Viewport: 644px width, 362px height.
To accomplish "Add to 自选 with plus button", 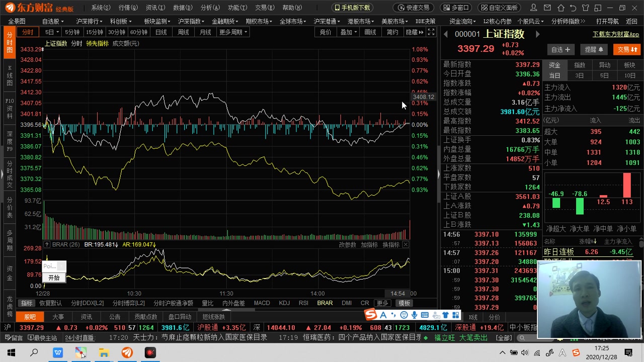I will [x=560, y=49].
